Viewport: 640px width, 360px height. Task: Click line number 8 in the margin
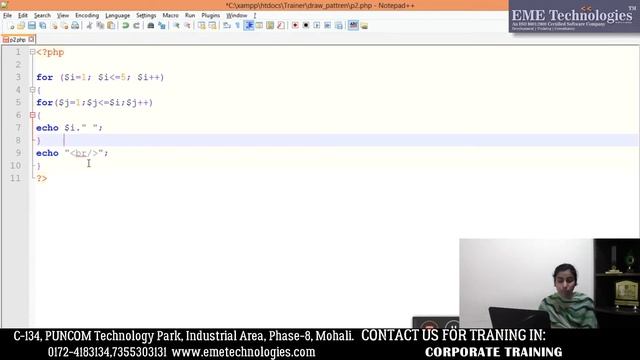tap(18, 140)
